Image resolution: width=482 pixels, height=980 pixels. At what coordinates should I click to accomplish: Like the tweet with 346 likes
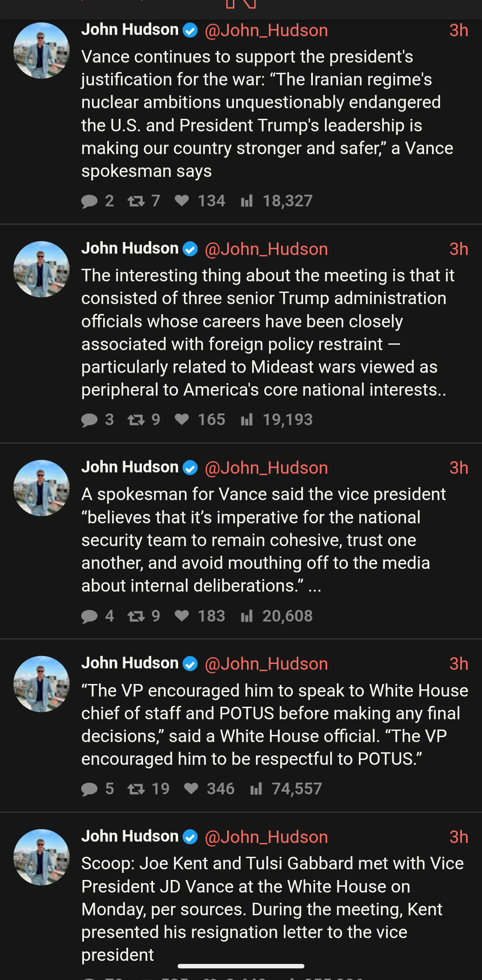coord(191,789)
